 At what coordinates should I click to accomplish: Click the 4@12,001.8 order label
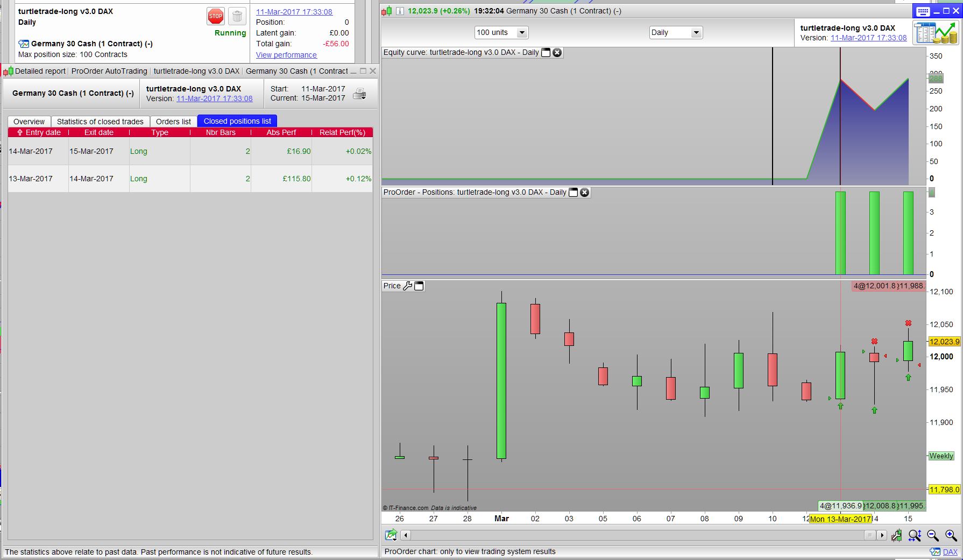[875, 286]
